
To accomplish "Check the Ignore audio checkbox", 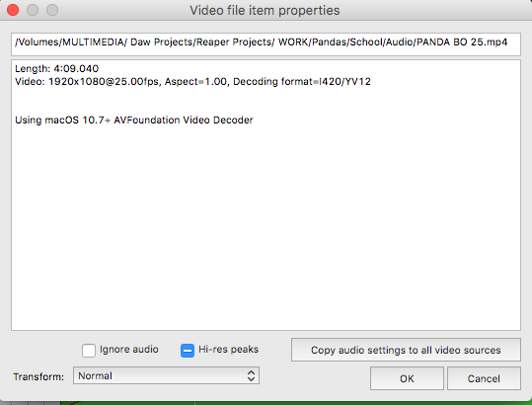I will coord(89,351).
